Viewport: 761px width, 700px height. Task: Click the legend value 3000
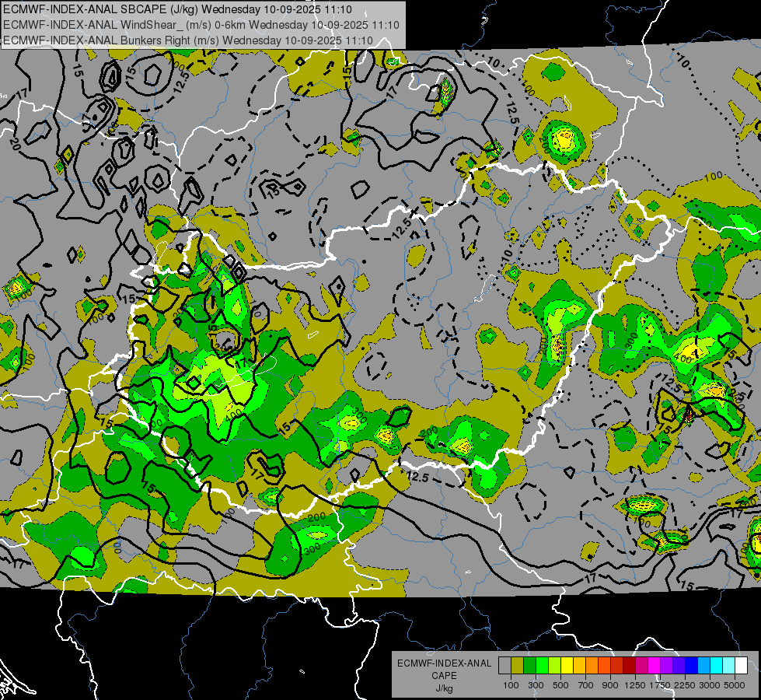point(710,685)
